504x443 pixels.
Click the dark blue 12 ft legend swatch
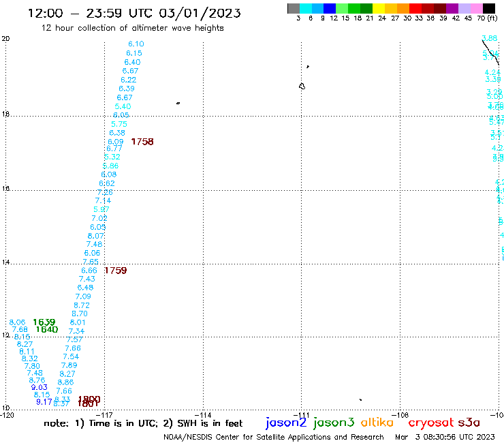pos(330,8)
